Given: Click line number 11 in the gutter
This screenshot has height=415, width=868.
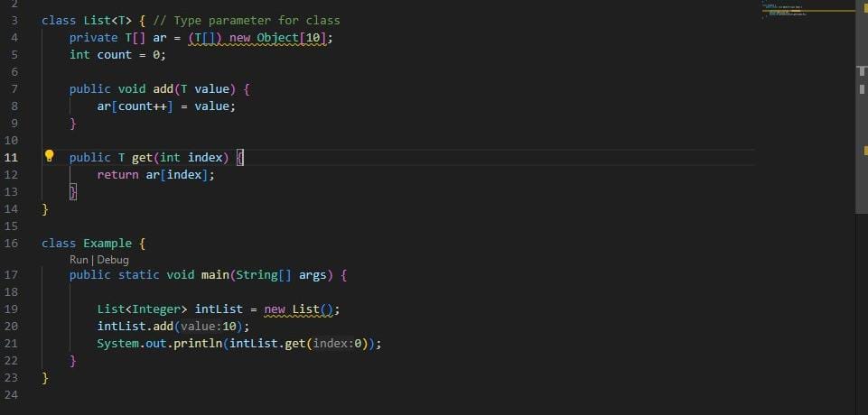Looking at the screenshot, I should [x=11, y=158].
